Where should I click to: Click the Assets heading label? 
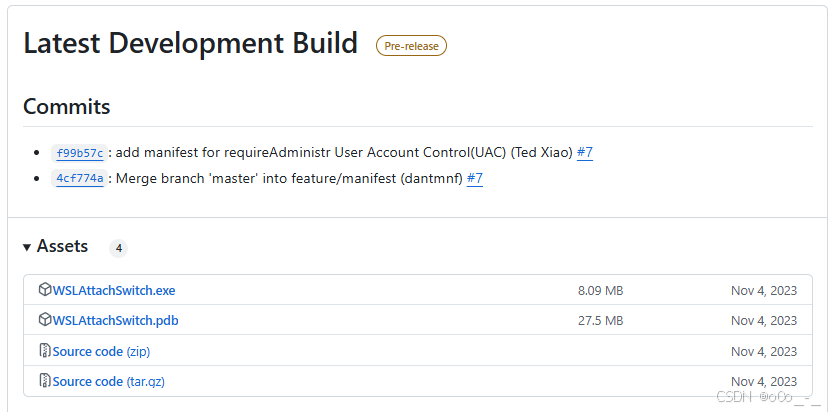pyautogui.click(x=62, y=246)
